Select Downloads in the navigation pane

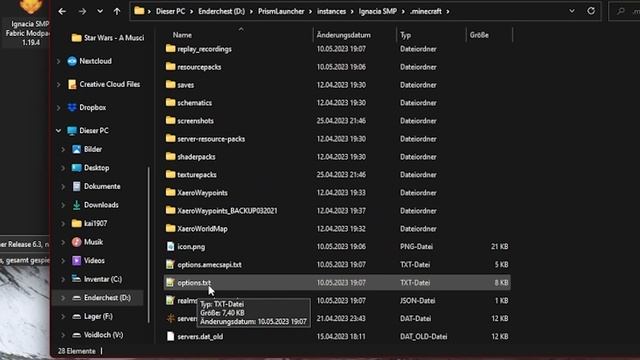point(95,204)
